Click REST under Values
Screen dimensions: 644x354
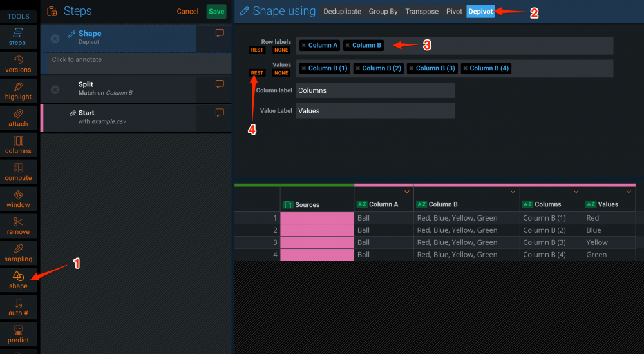click(x=257, y=73)
